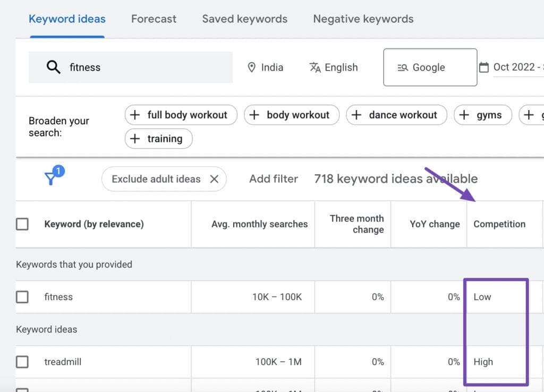Click the location pin icon beside India
This screenshot has height=392, width=544.
tap(252, 67)
